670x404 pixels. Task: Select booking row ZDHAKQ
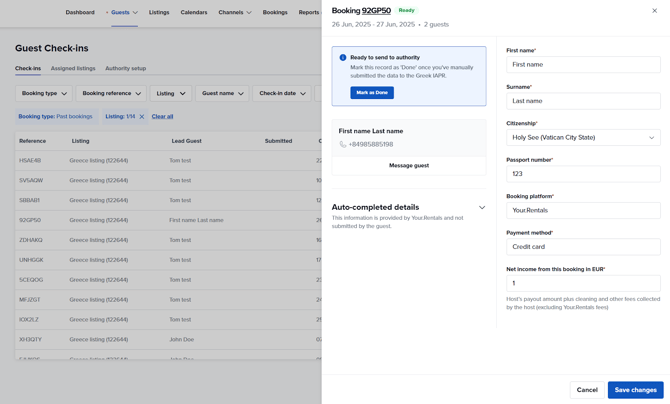pos(168,240)
